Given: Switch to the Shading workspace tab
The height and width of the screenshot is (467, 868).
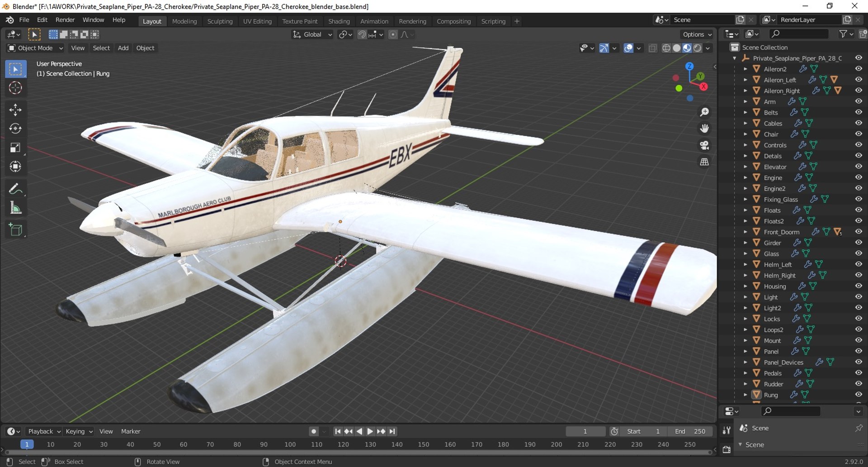Looking at the screenshot, I should [339, 21].
